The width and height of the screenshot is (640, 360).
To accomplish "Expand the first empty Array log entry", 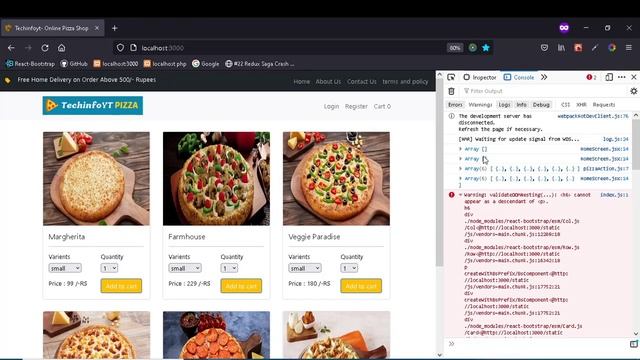I will point(460,149).
